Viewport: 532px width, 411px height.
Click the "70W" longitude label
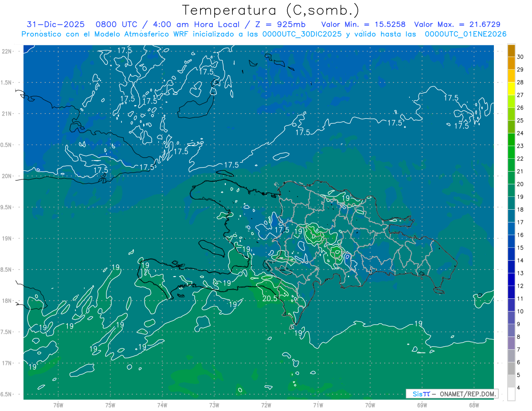[370, 405]
